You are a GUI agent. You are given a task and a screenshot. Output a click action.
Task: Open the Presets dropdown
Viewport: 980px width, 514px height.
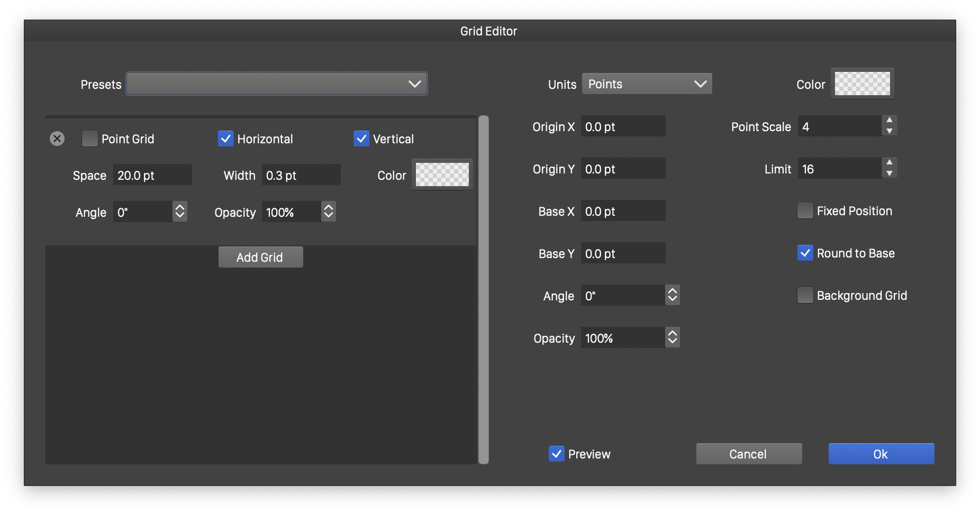pos(277,84)
